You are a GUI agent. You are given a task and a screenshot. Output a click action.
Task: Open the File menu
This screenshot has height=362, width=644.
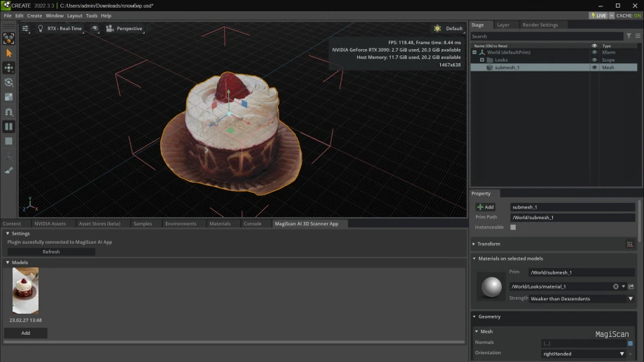tap(8, 15)
